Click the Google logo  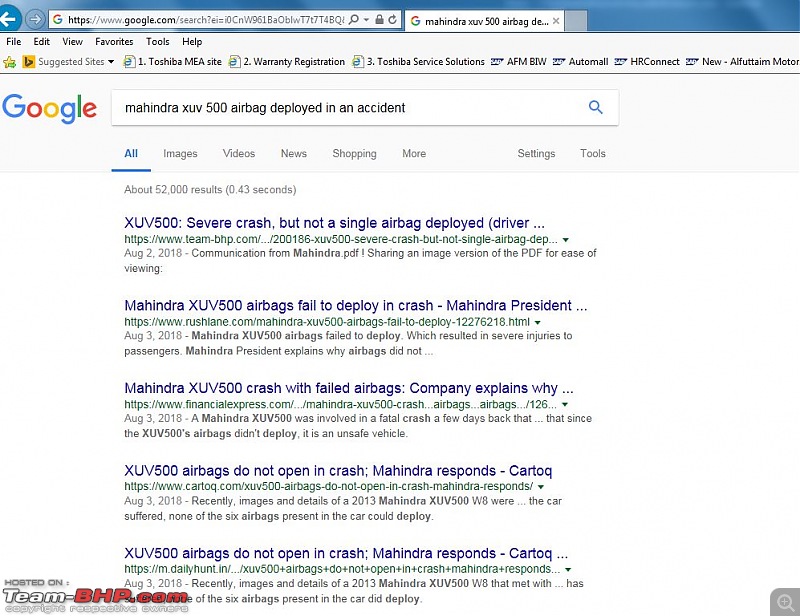[x=49, y=108]
